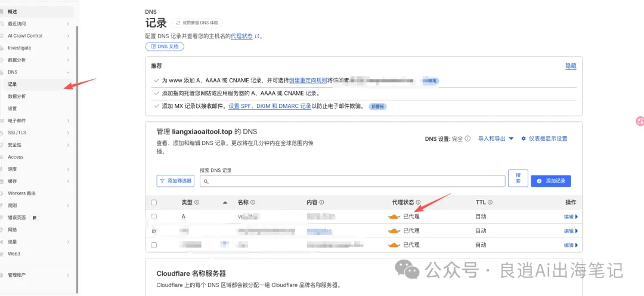Click the 添加筛选器 button
This screenshot has height=296, width=644.
click(175, 181)
